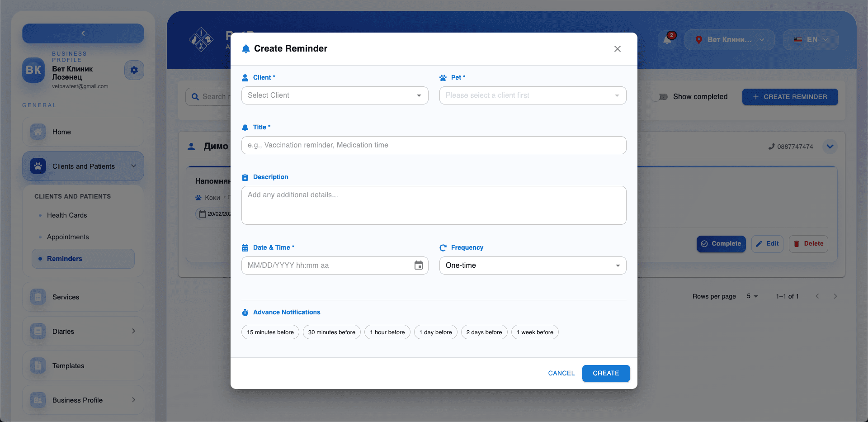Toggle the 30 minutes before chip
The width and height of the screenshot is (868, 422).
click(x=332, y=332)
